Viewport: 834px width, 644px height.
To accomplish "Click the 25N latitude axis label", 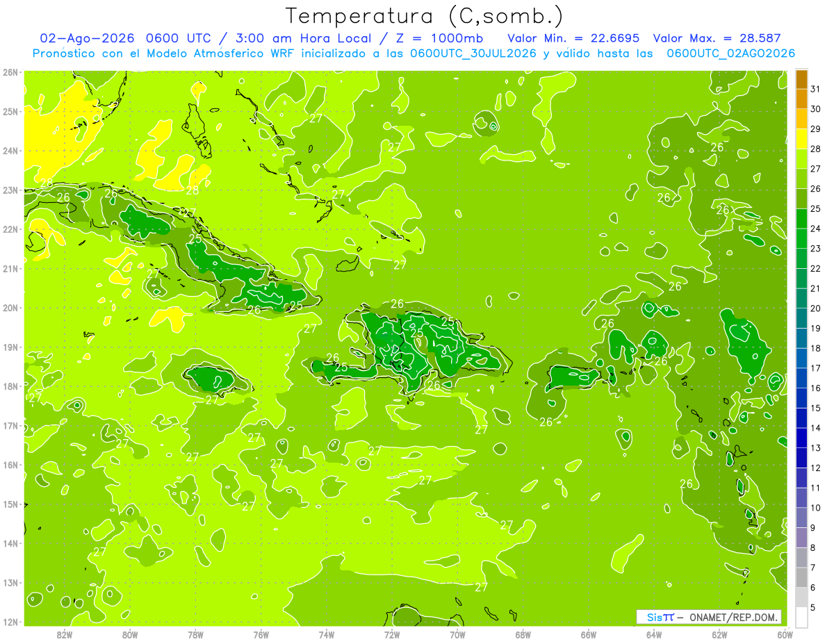I will pos(10,111).
